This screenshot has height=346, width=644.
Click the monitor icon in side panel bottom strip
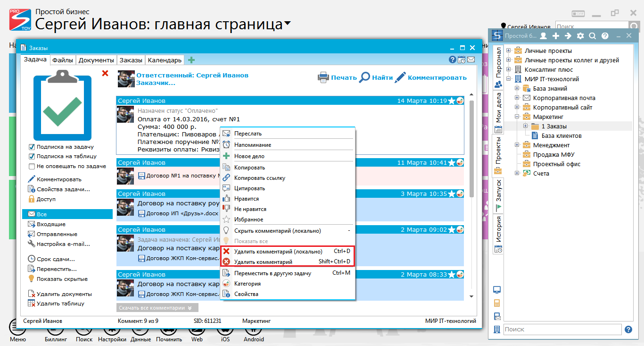(x=497, y=290)
